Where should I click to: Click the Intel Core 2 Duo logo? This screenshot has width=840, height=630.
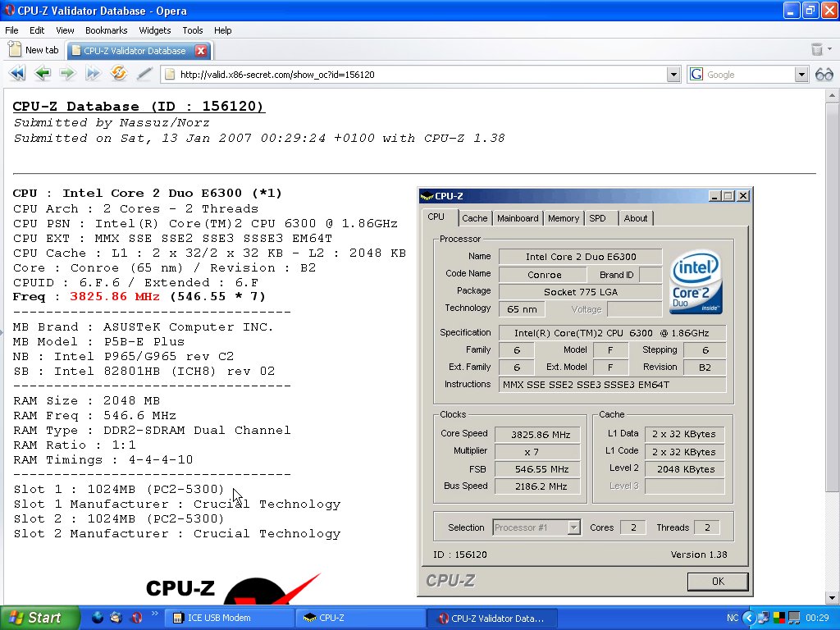click(x=696, y=282)
